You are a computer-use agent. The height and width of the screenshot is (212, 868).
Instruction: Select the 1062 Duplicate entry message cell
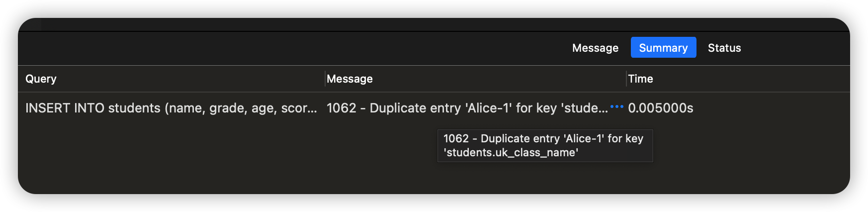pos(466,108)
